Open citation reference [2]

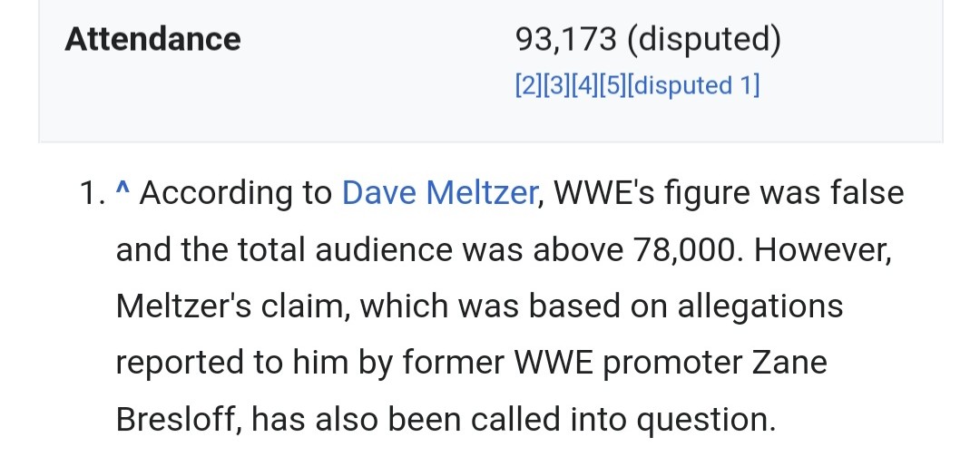tap(529, 85)
